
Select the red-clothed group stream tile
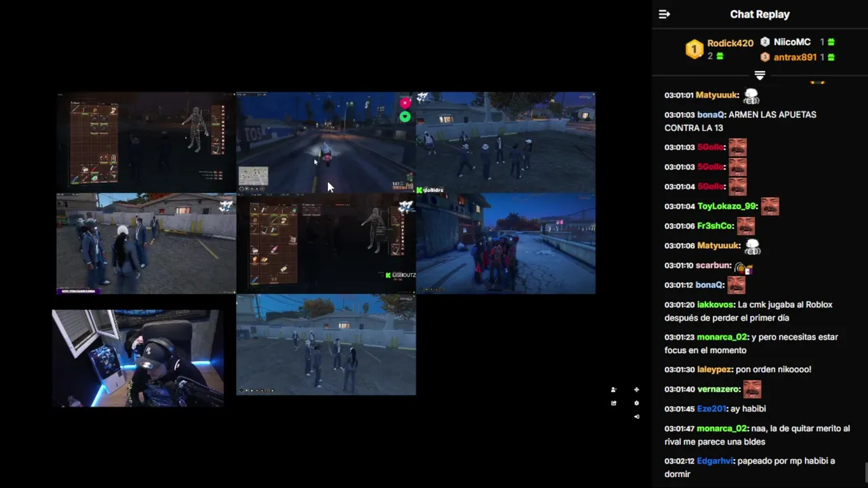coord(506,243)
